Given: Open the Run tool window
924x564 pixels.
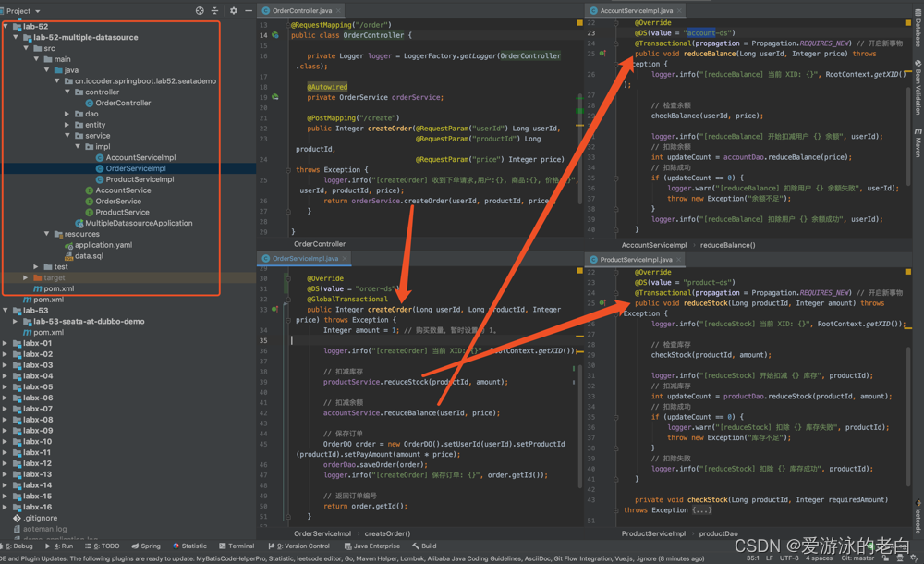Looking at the screenshot, I should tap(59, 546).
